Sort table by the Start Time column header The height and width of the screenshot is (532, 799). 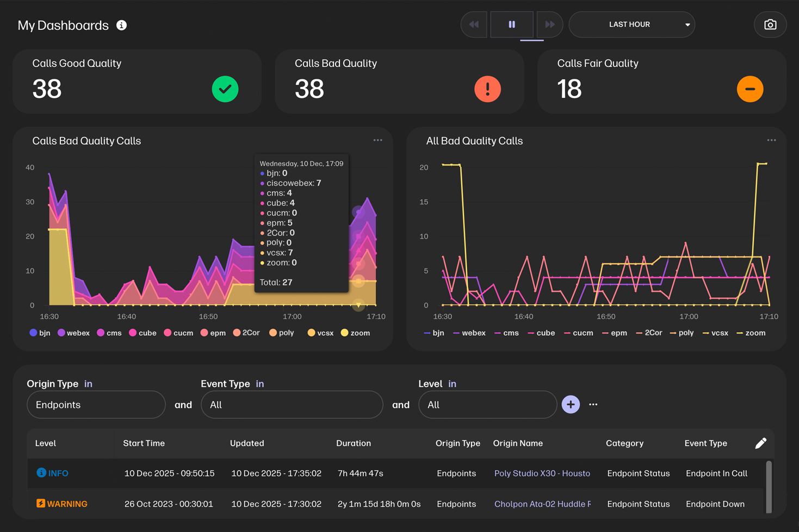tap(144, 443)
